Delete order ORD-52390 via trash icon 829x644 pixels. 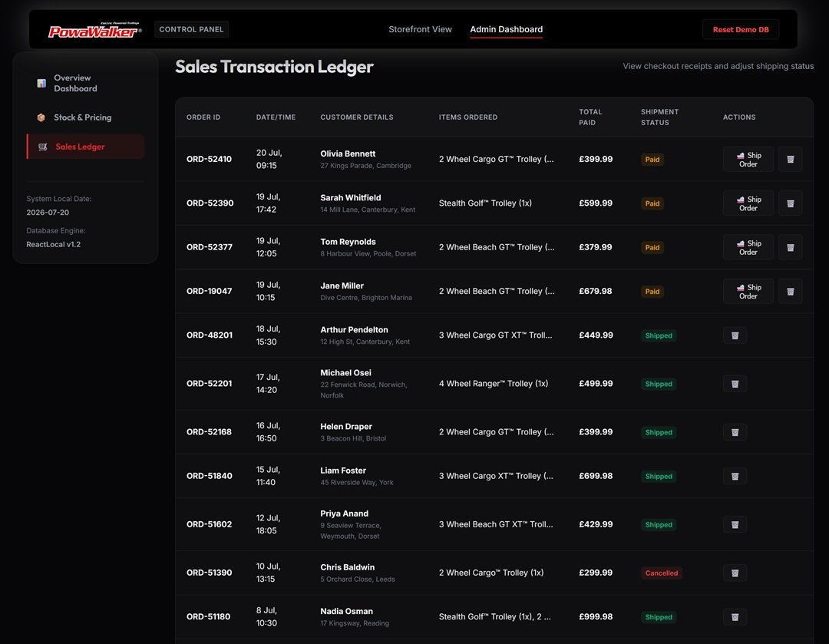[790, 203]
